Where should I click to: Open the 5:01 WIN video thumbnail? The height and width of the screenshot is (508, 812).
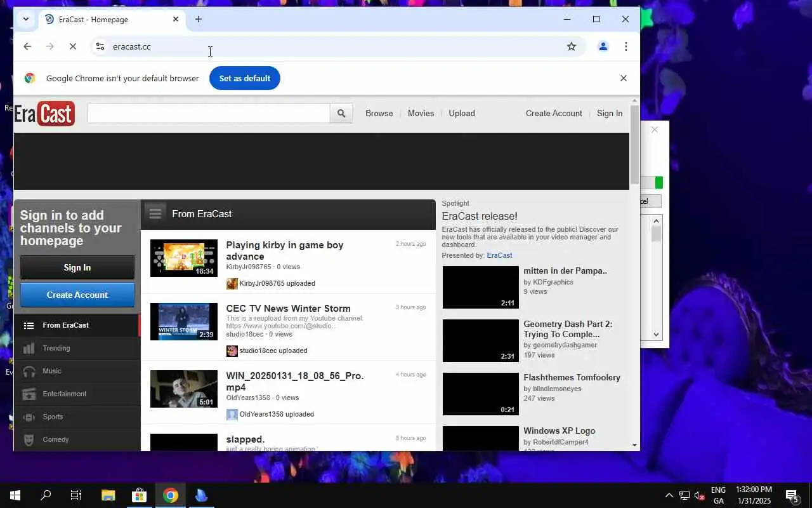tap(184, 389)
